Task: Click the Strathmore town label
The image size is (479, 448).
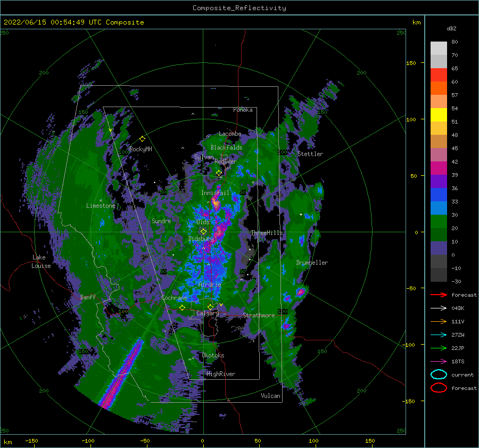Action: point(259,315)
